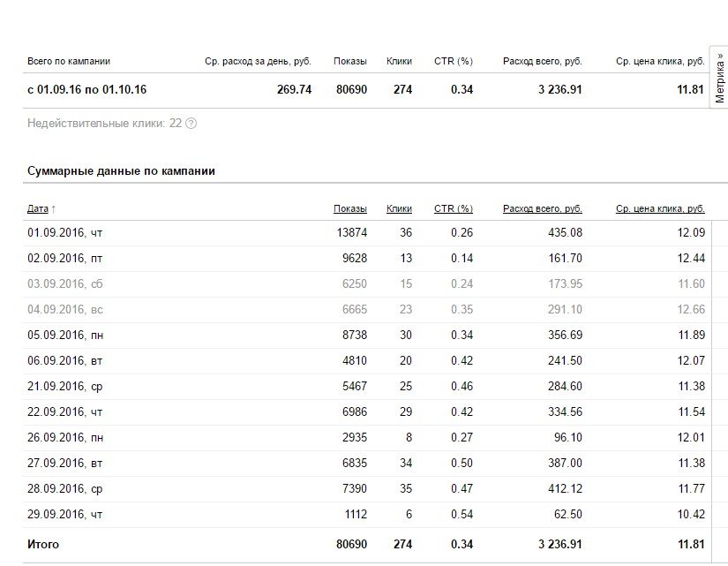Viewport: 728px width, 566px height.
Task: Click the Недействительные клики: 22 text
Action: 104,124
